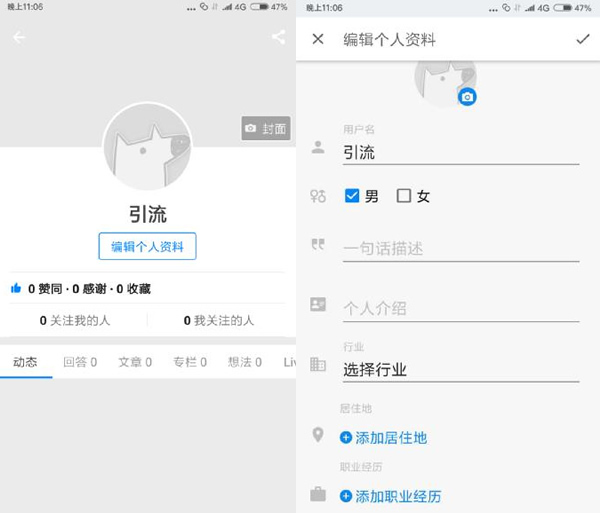Screen dimensions: 600x513
Task: Check the 女 gender checkbox
Action: pyautogui.click(x=404, y=196)
